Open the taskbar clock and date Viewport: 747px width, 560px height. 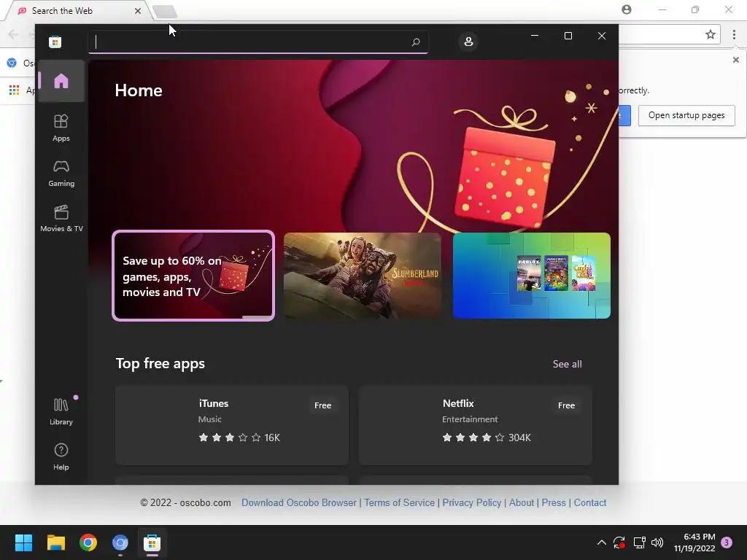pyautogui.click(x=694, y=542)
